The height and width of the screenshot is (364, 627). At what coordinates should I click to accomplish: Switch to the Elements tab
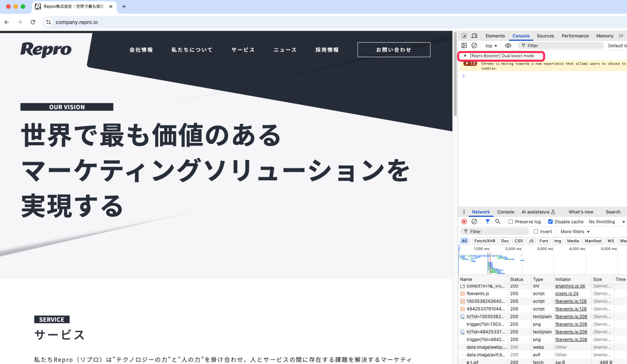[495, 36]
